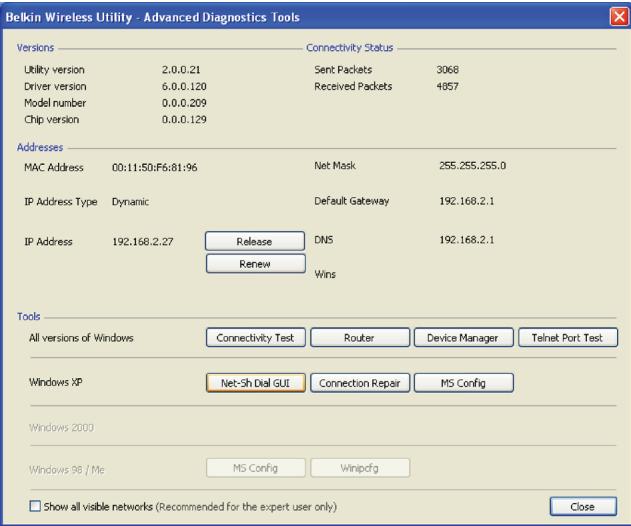Image resolution: width=631 pixels, height=526 pixels.
Task: Click the Driver version value 6.0.0.120
Action: (x=184, y=86)
